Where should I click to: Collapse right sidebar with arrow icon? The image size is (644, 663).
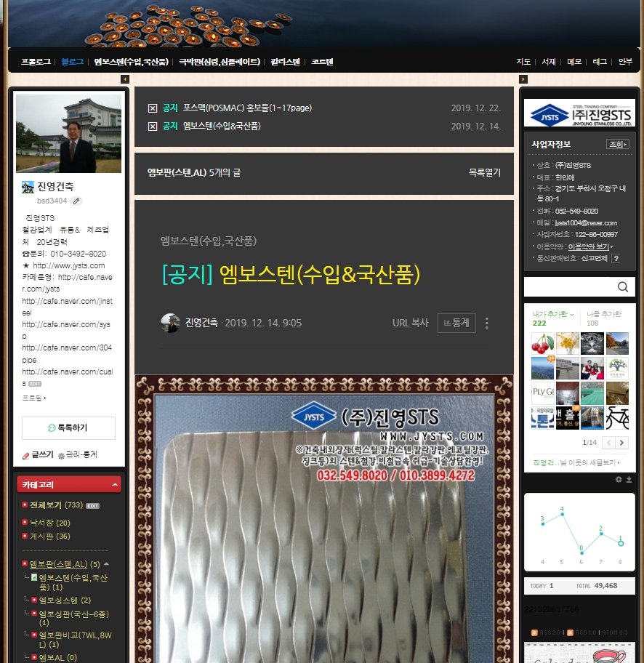tap(523, 79)
